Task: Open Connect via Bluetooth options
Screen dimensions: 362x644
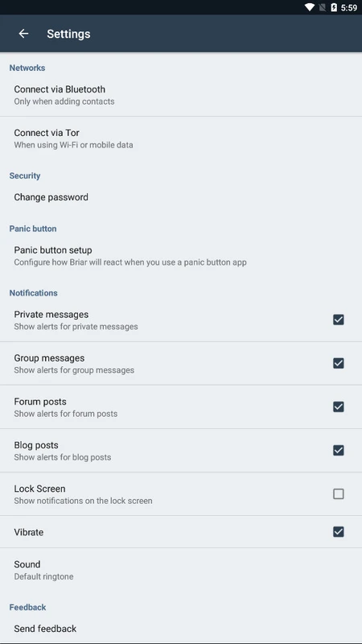Action: (181, 95)
